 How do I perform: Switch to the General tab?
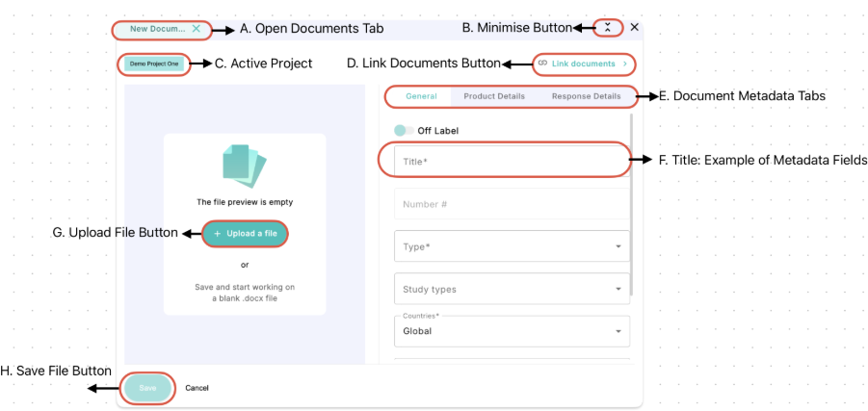(x=421, y=96)
